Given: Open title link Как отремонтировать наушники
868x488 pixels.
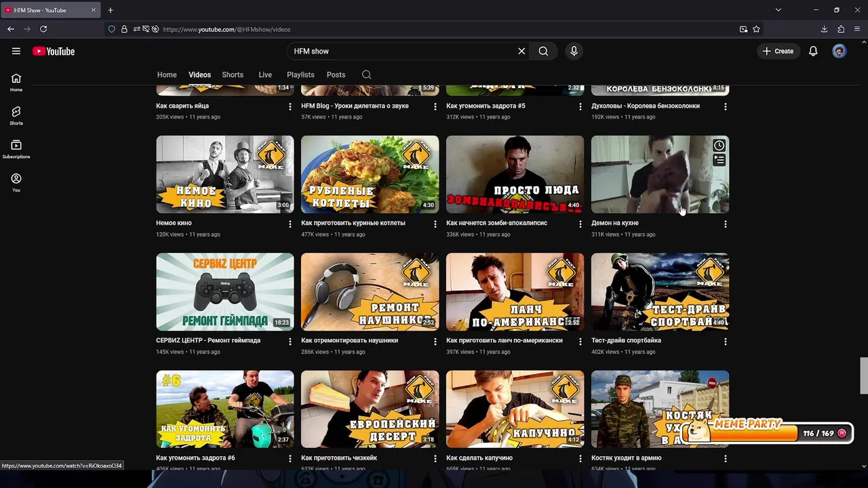Looking at the screenshot, I should (349, 340).
